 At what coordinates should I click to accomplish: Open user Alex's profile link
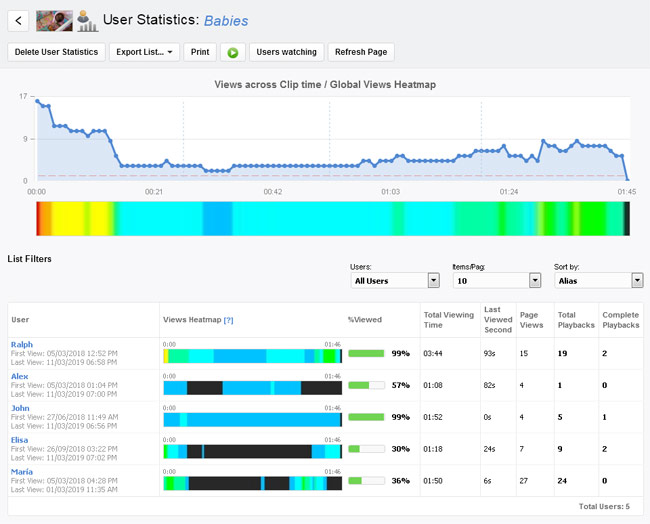(19, 376)
